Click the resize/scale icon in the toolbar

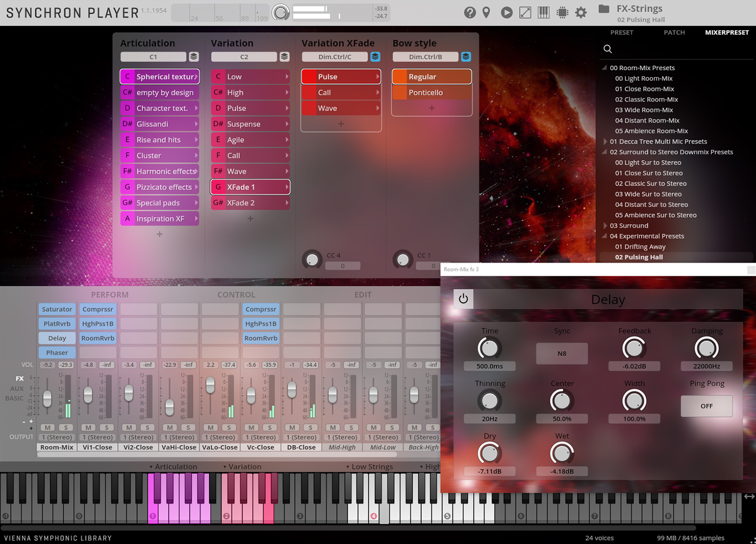pyautogui.click(x=525, y=12)
